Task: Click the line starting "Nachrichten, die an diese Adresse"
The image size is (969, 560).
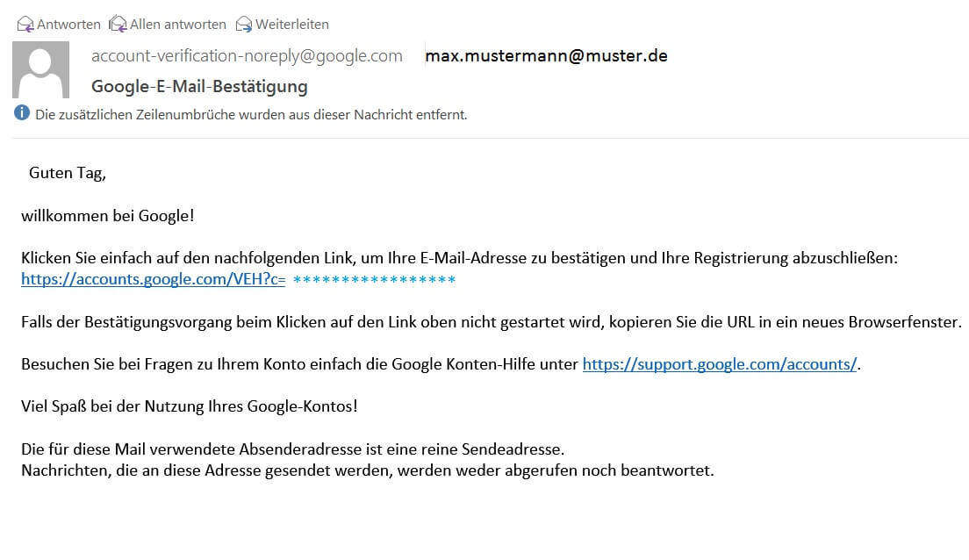Action: point(368,470)
